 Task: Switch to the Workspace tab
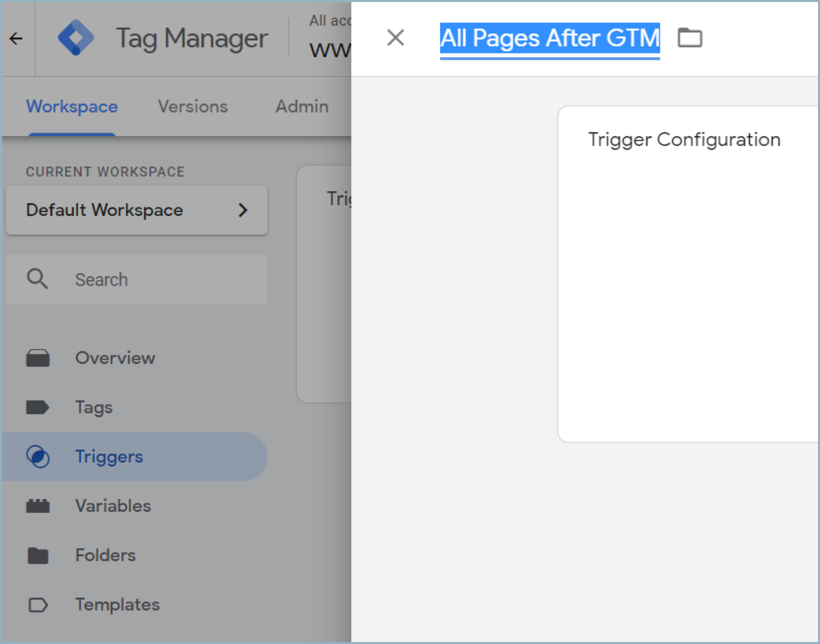tap(72, 107)
